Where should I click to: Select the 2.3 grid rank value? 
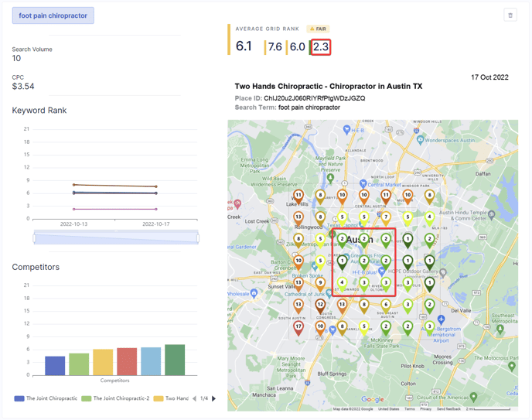(321, 47)
